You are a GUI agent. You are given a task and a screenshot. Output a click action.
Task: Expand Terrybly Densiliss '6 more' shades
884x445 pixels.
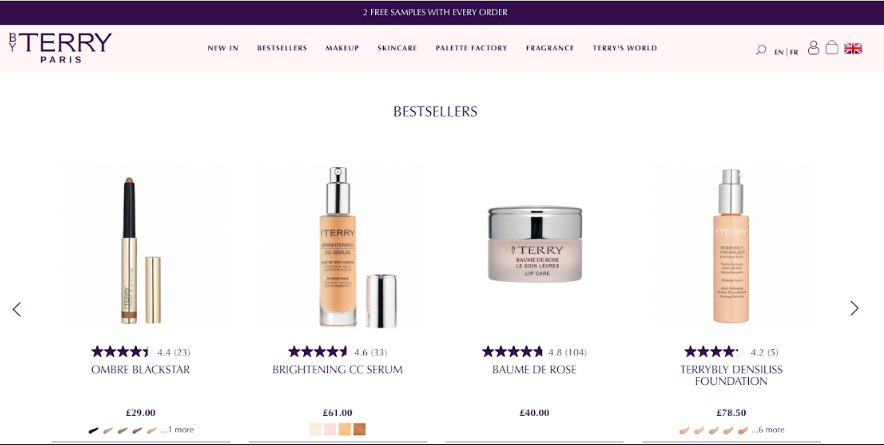(x=767, y=430)
